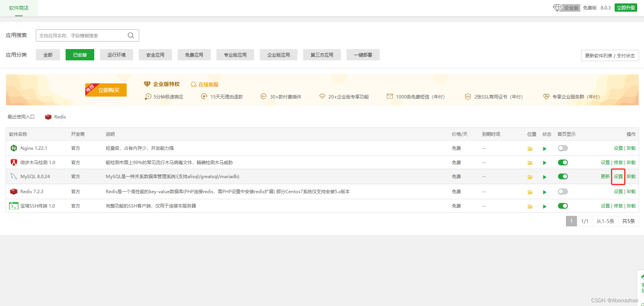Screen dimensions: 644x306
Task: Open the 宝塔SSH终端 folder location icon
Action: tap(530, 206)
